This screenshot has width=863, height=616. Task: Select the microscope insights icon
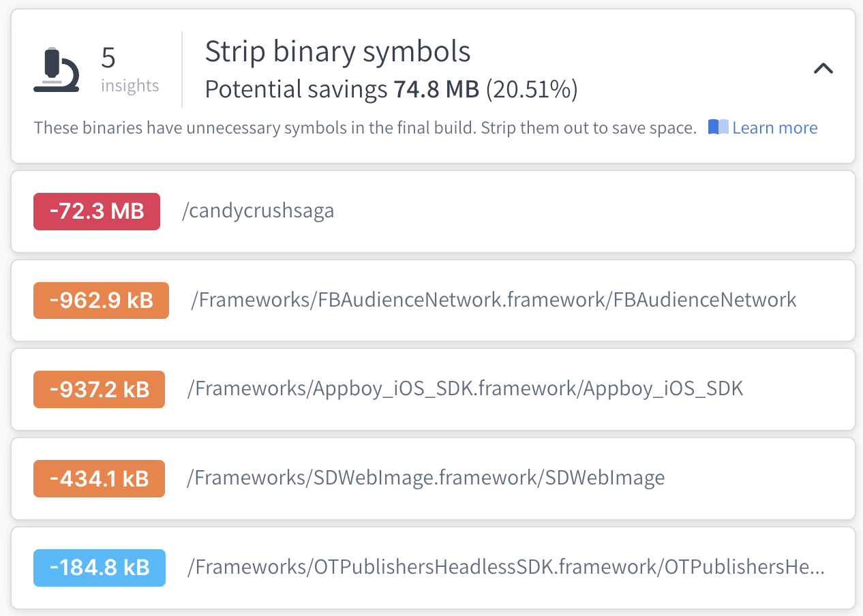coord(57,67)
